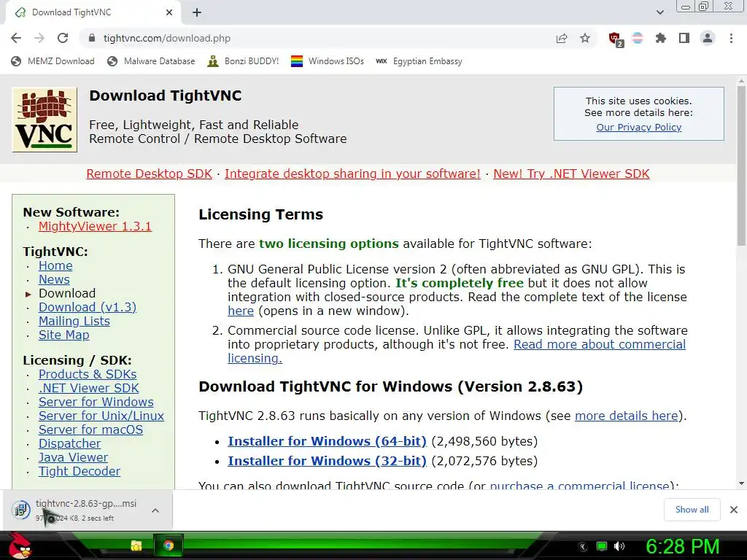
Task: Expand the tab search chevron
Action: 659,12
